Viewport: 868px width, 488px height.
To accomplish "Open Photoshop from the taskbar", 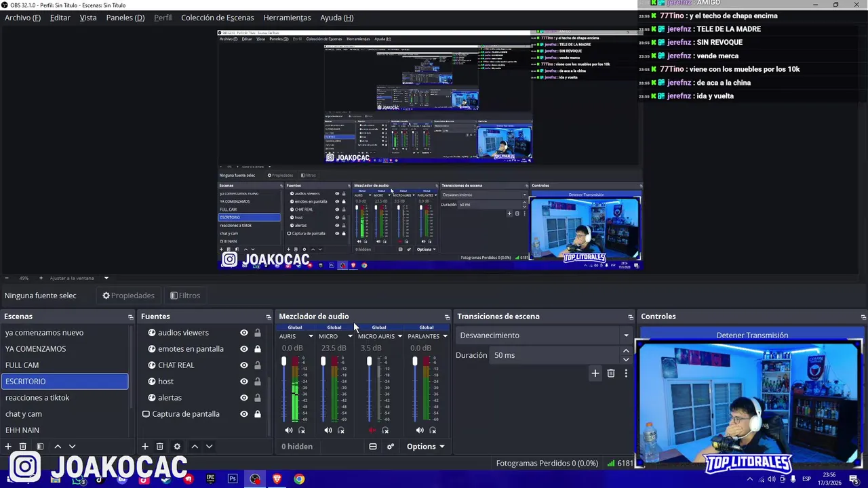I will (x=233, y=479).
